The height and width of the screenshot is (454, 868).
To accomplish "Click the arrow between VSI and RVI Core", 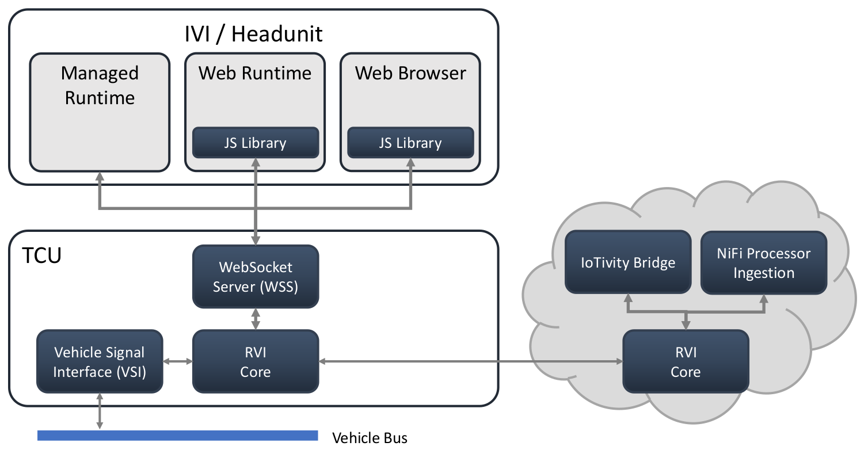I will (177, 362).
